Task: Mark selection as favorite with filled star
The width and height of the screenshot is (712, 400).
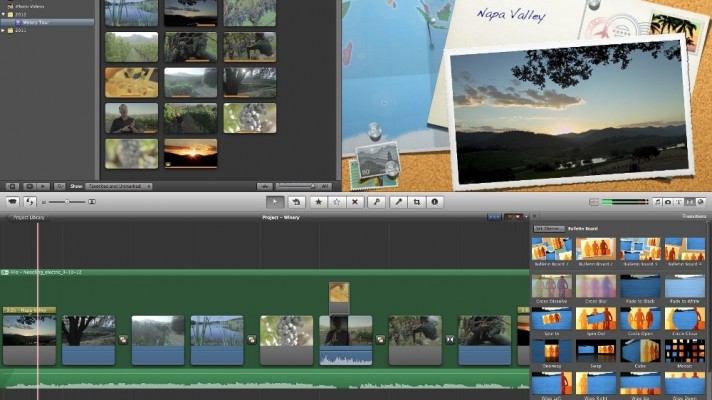Action: click(x=318, y=201)
